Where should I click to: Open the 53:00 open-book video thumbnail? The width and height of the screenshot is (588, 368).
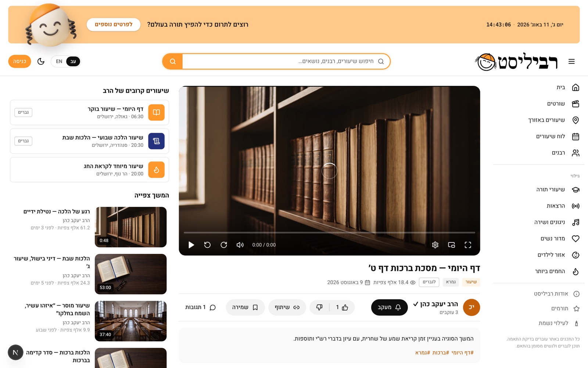(130, 274)
